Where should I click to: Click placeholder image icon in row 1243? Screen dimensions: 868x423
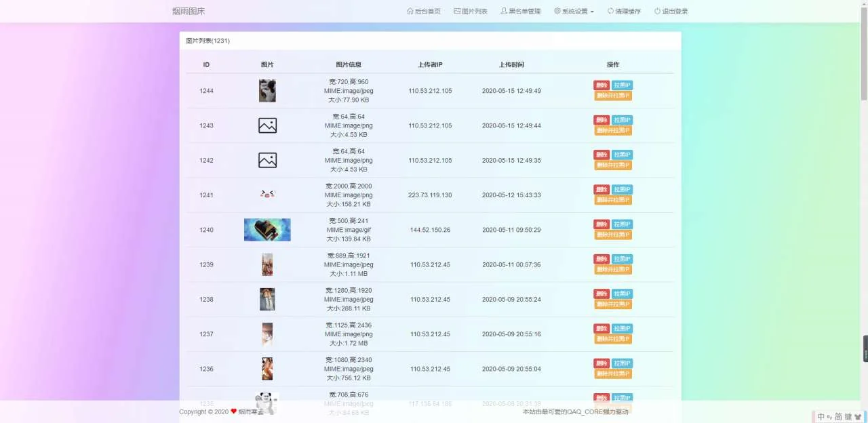coord(267,125)
